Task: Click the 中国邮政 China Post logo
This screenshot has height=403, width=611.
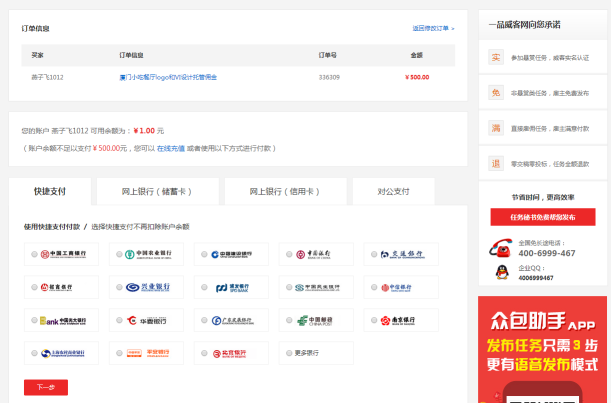Action: pos(320,321)
